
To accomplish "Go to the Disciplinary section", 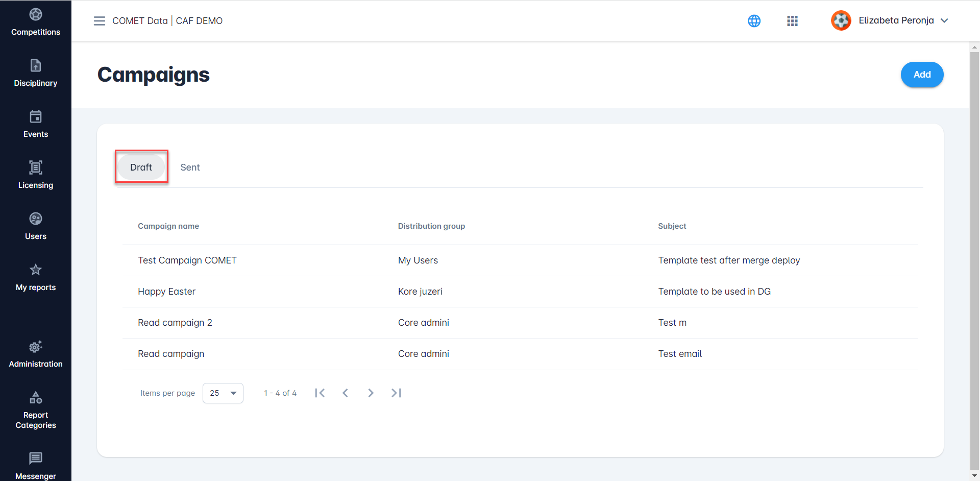I will pyautogui.click(x=36, y=73).
